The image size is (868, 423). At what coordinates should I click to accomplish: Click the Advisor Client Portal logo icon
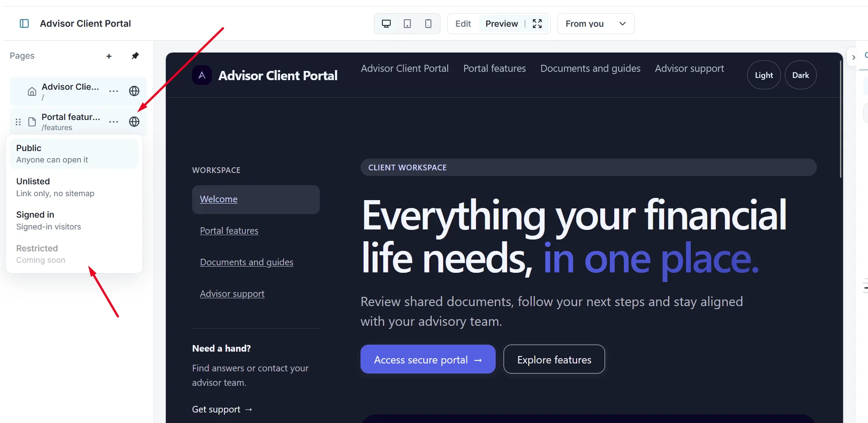coord(202,75)
